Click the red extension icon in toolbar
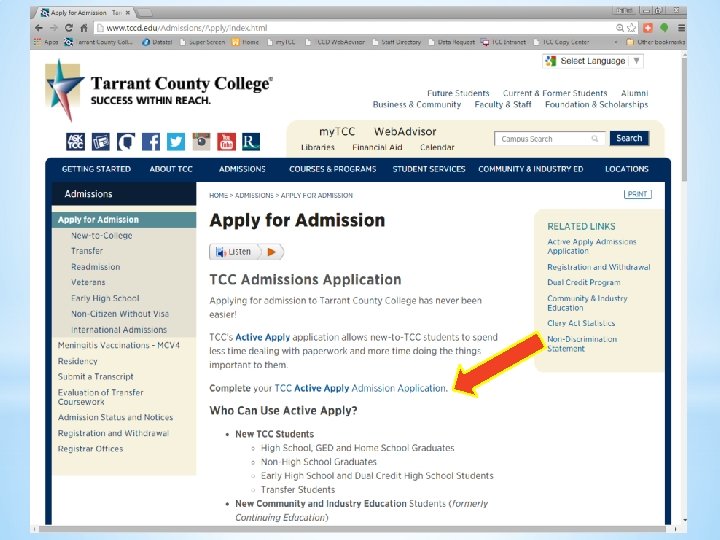720x540 pixels. [x=648, y=28]
